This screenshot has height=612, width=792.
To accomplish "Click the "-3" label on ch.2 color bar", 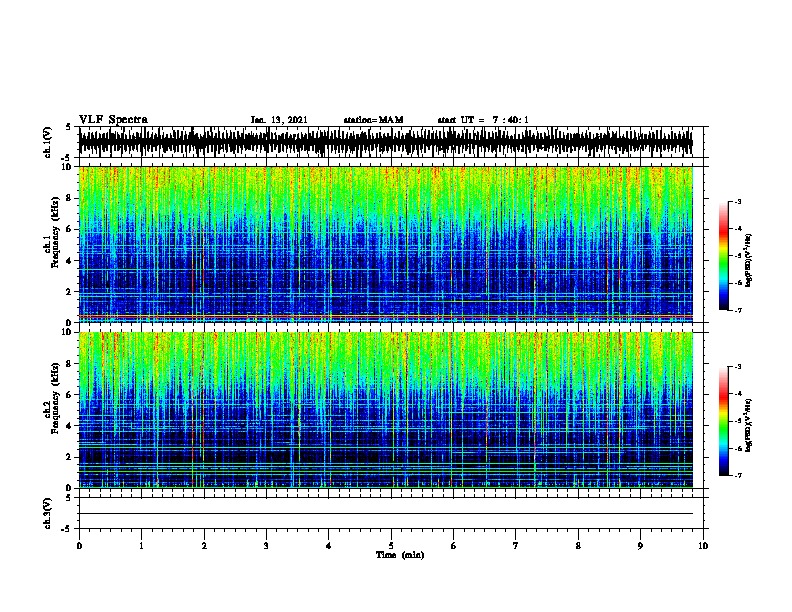I will pyautogui.click(x=737, y=367).
